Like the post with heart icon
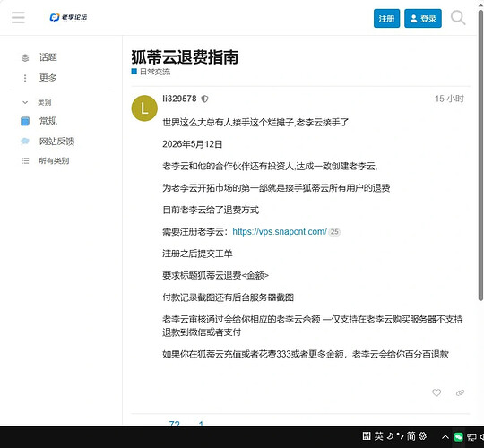Screen dimensions: 484x448 pos(436,392)
